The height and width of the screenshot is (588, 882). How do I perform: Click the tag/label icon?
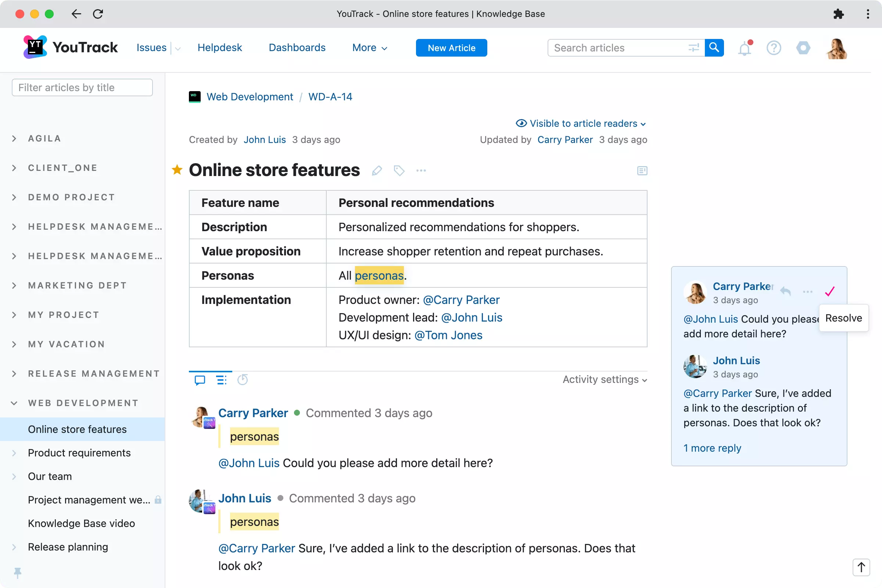coord(399,170)
